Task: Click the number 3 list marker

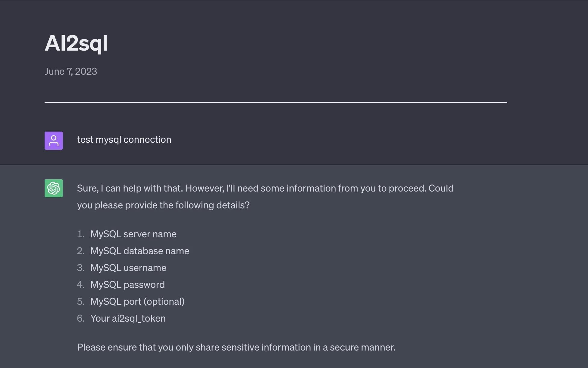Action: tap(81, 268)
